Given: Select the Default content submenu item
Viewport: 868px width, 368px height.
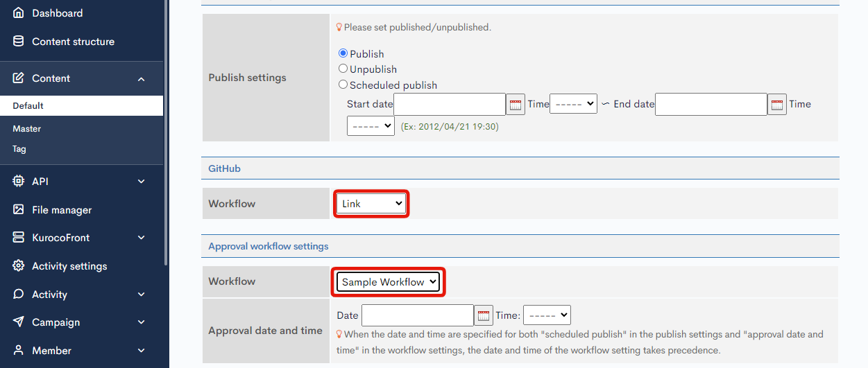Looking at the screenshot, I should 81,105.
